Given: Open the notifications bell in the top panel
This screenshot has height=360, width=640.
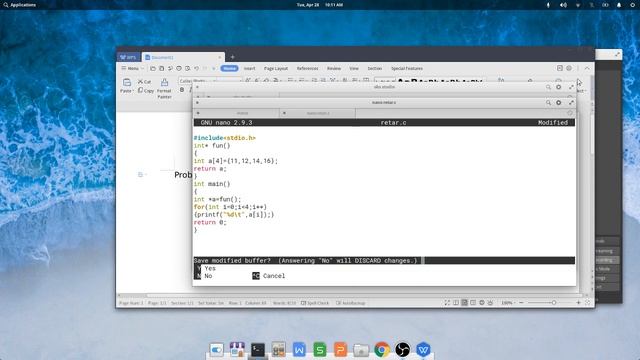Looking at the screenshot, I should click(x=619, y=5).
